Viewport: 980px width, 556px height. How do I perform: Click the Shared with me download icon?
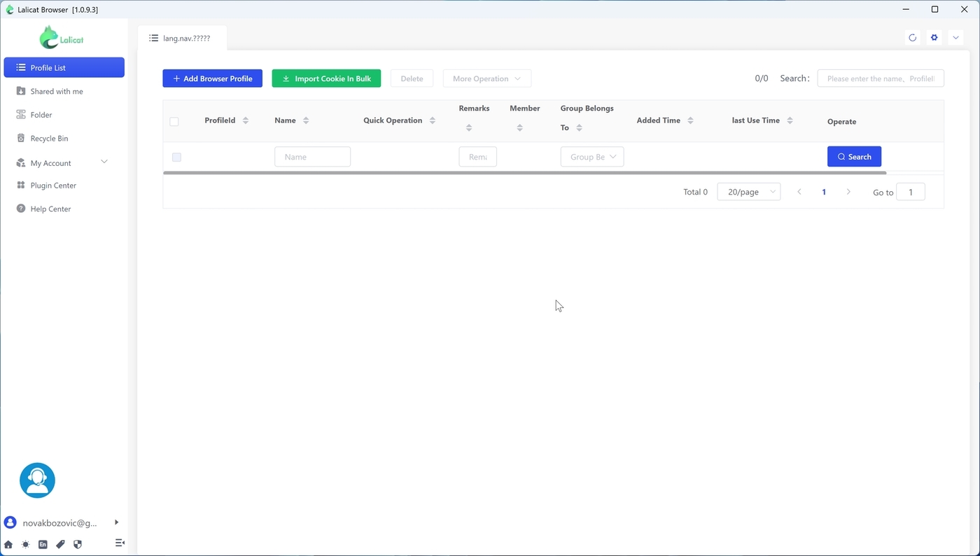click(x=21, y=91)
